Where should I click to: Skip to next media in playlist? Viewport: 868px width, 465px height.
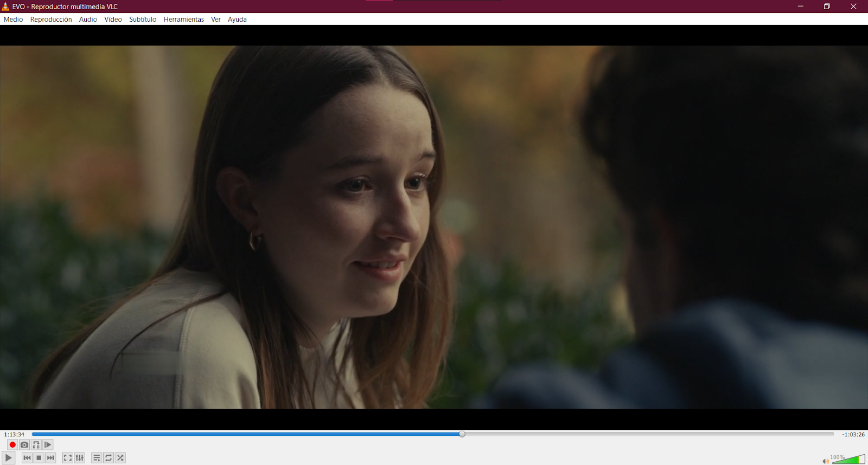[50, 458]
